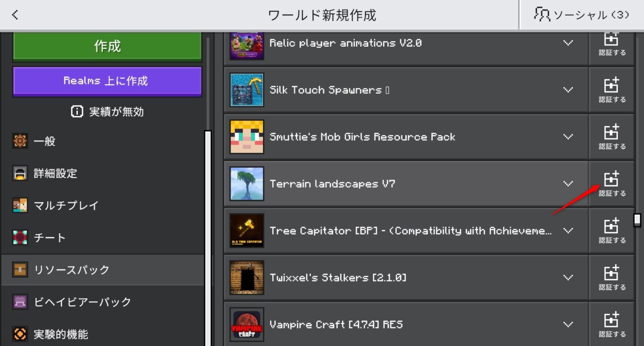Activate Twixxel's Stalkers [2.1.0] pack

click(612, 278)
